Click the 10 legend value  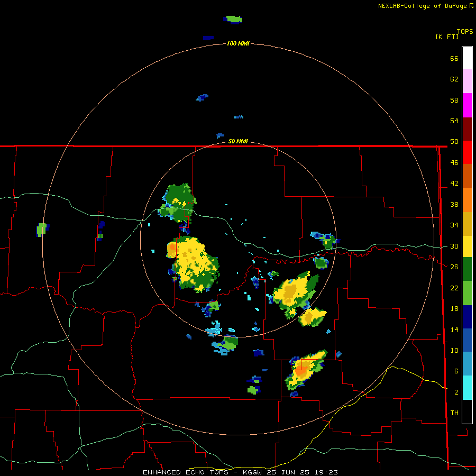454,351
